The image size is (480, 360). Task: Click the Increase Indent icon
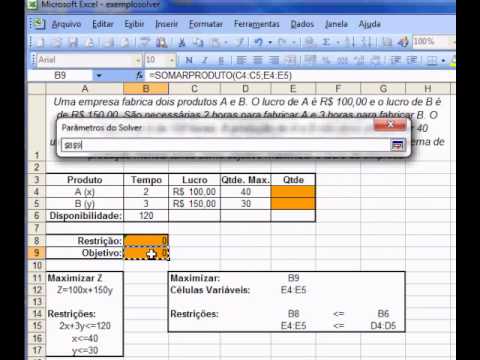(x=412, y=60)
